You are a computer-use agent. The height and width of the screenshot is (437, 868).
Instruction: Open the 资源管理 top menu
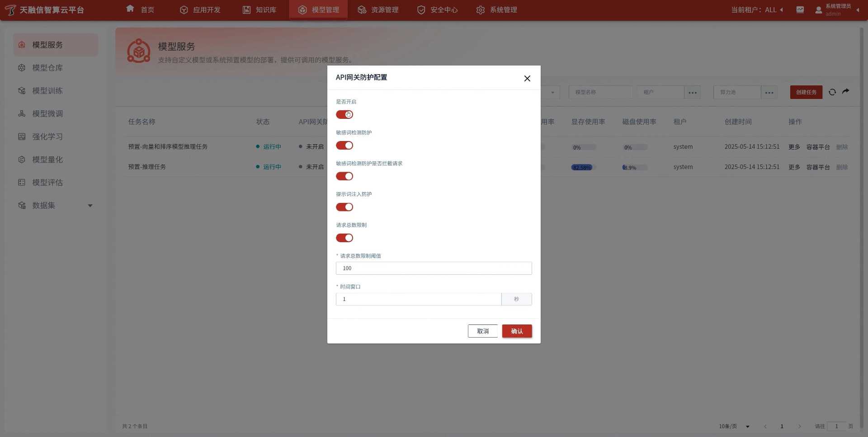378,10
